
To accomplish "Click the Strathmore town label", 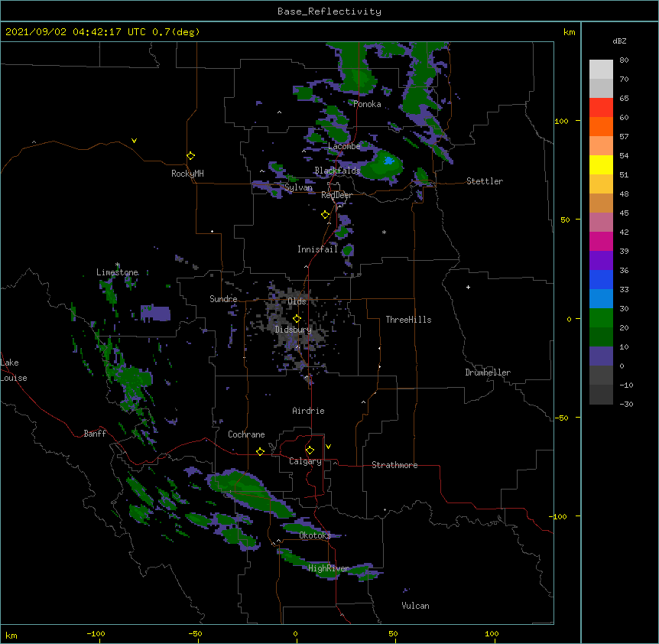I will click(394, 465).
